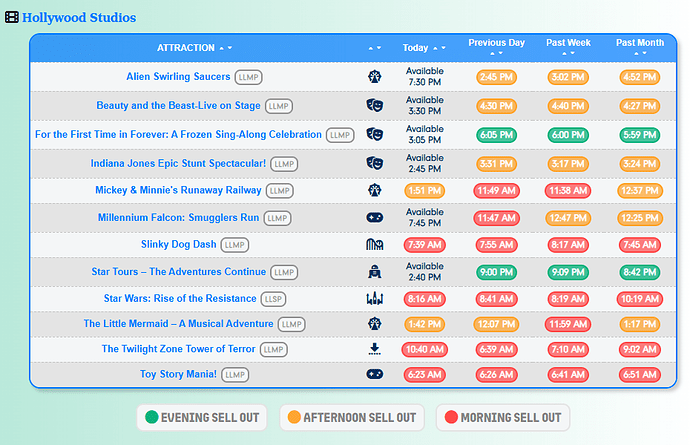Open the Alien Swirling Saucers link
Image resolution: width=690 pixels, height=445 pixels.
pyautogui.click(x=178, y=77)
